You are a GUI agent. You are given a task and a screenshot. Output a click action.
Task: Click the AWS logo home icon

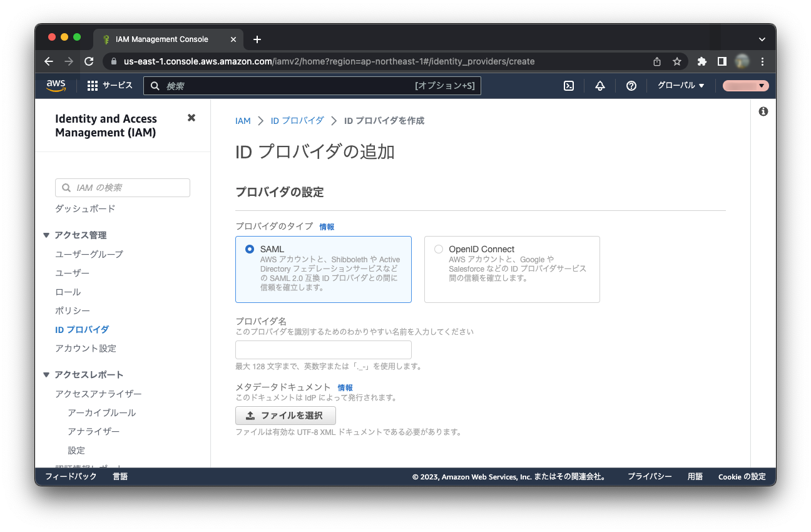[x=56, y=86]
